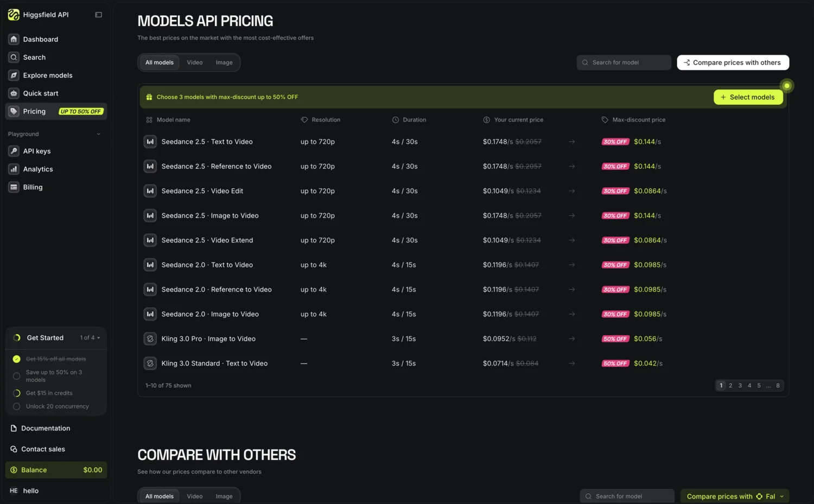Viewport: 814px width, 504px height.
Task: Go to pagination page 2
Action: pos(730,386)
